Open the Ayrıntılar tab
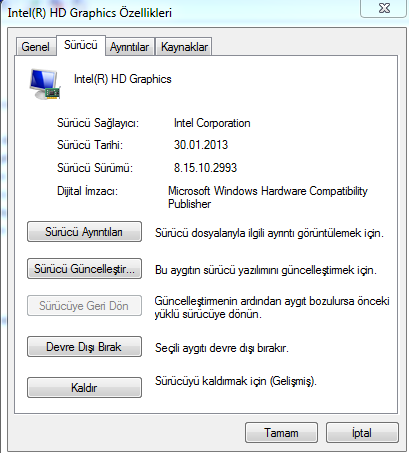Viewport: 409px width, 453px height. click(129, 47)
